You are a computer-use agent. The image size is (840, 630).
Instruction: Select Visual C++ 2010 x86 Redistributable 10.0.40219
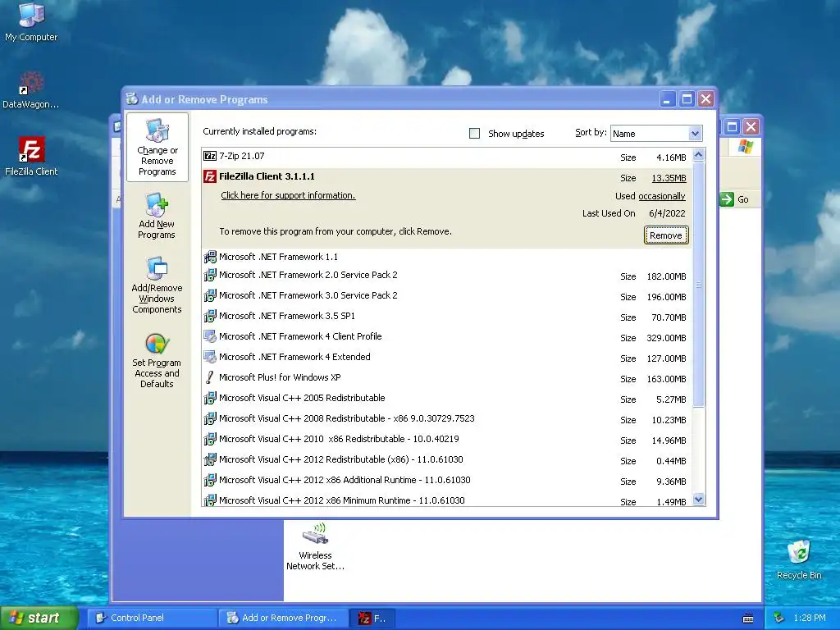click(447, 440)
